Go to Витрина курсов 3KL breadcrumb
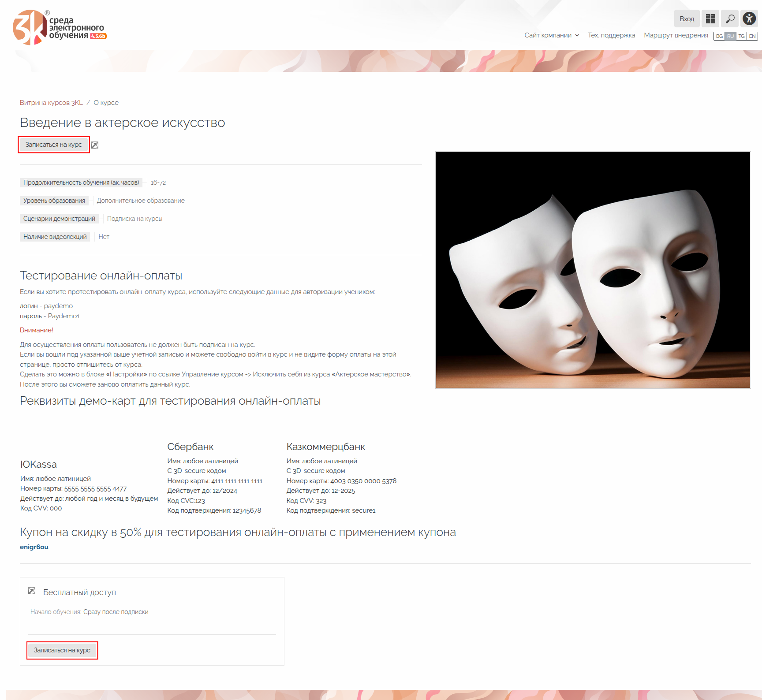 [51, 103]
